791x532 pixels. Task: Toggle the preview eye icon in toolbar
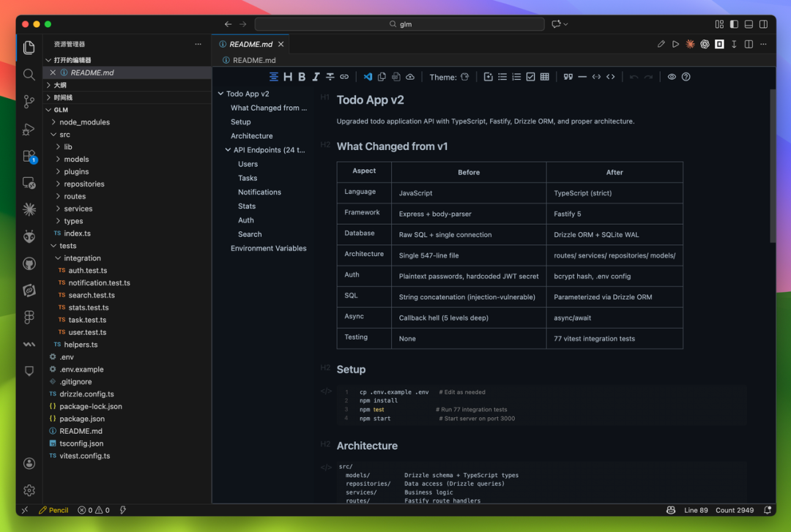(672, 77)
